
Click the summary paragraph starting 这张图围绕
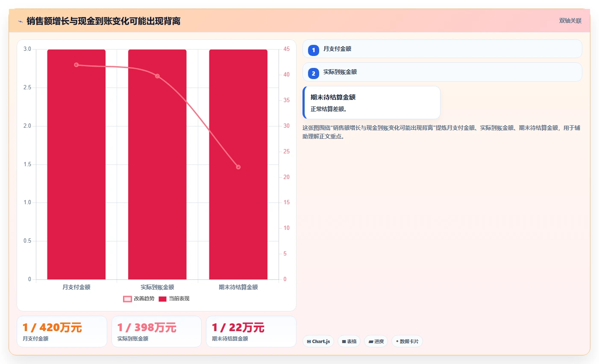(x=441, y=132)
